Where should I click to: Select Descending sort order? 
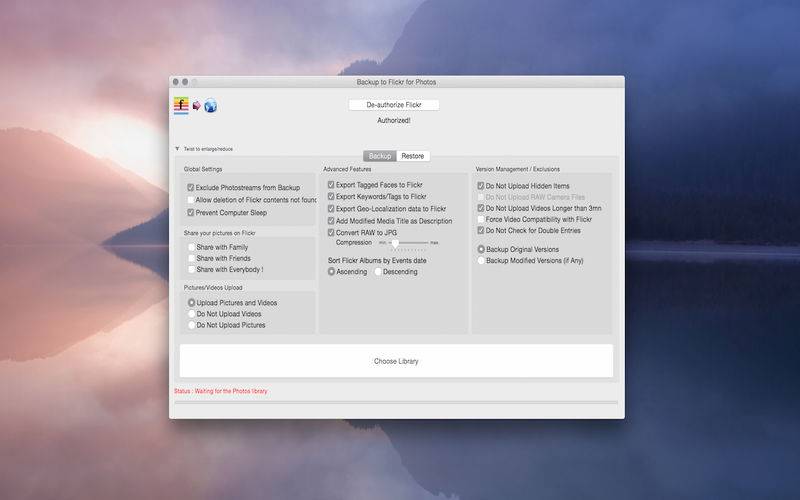(378, 272)
